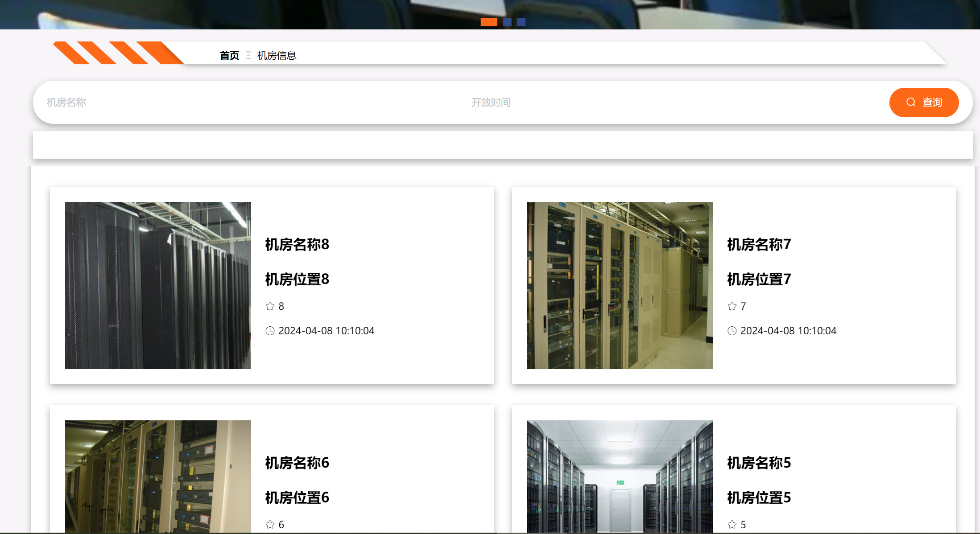The width and height of the screenshot is (980, 534).
Task: Click the star icon on 机房名称5 card
Action: click(x=732, y=525)
